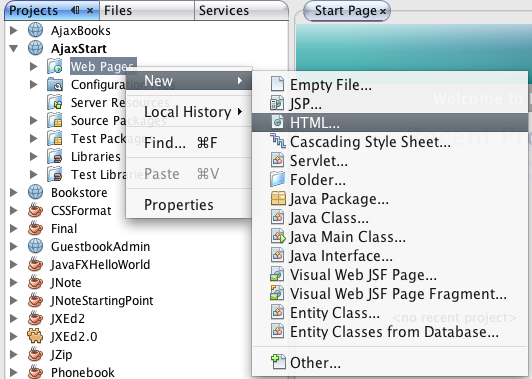Close the Start Page tab
Viewport: 532px width, 379px height.
pos(383,11)
